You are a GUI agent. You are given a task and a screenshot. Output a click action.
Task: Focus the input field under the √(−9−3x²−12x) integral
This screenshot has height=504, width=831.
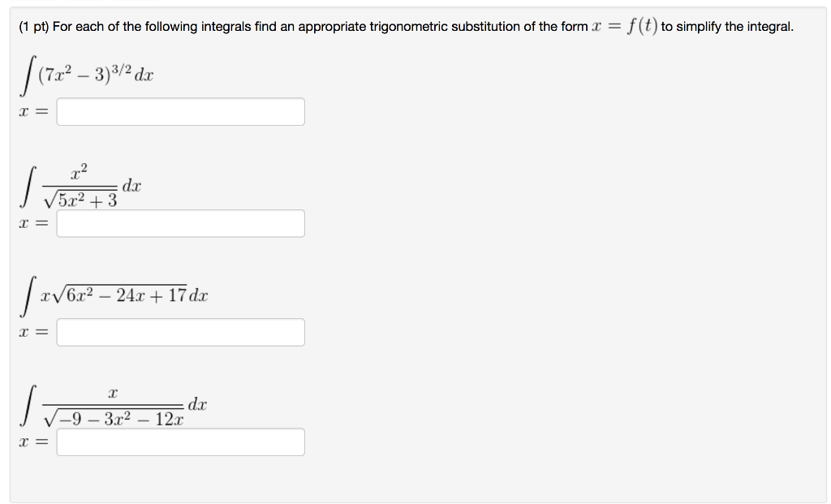coord(180,442)
